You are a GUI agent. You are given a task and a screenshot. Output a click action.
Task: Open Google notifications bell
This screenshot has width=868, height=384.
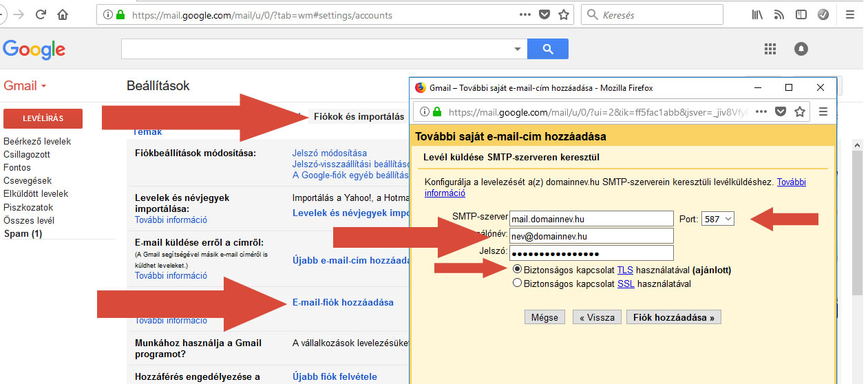click(801, 49)
